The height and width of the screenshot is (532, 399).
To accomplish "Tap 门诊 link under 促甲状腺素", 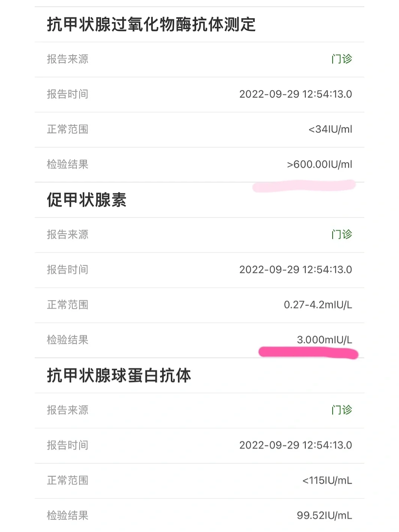I will point(342,235).
